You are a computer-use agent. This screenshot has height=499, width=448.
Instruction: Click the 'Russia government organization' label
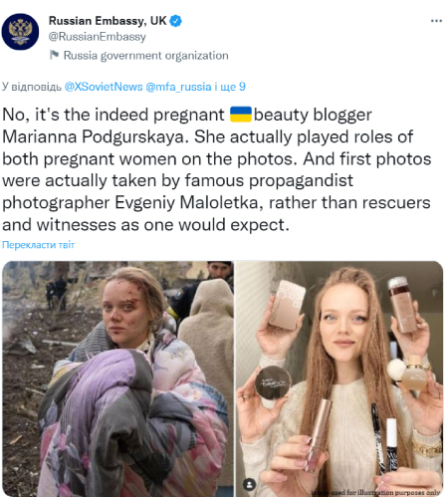tap(146, 56)
